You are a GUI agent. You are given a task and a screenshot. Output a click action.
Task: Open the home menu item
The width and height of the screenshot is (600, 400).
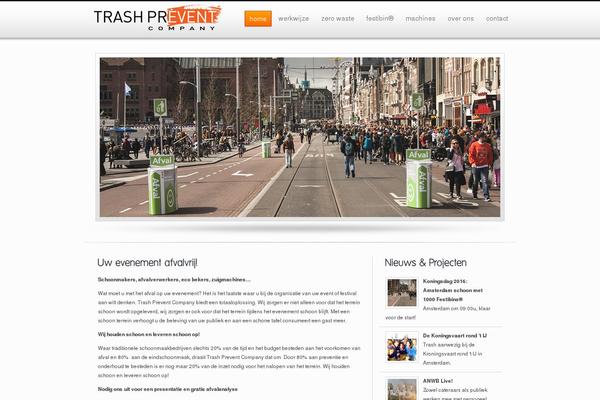(258, 18)
